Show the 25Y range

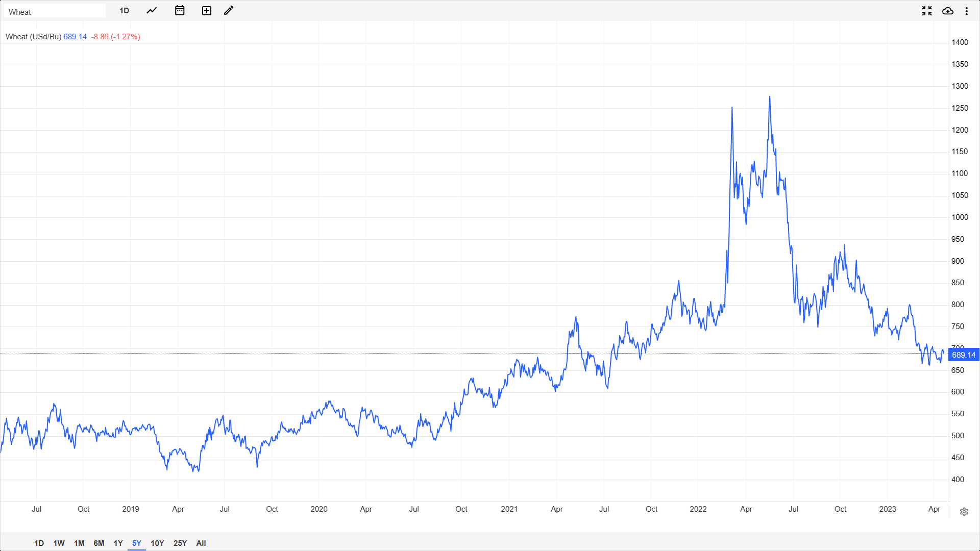click(180, 543)
